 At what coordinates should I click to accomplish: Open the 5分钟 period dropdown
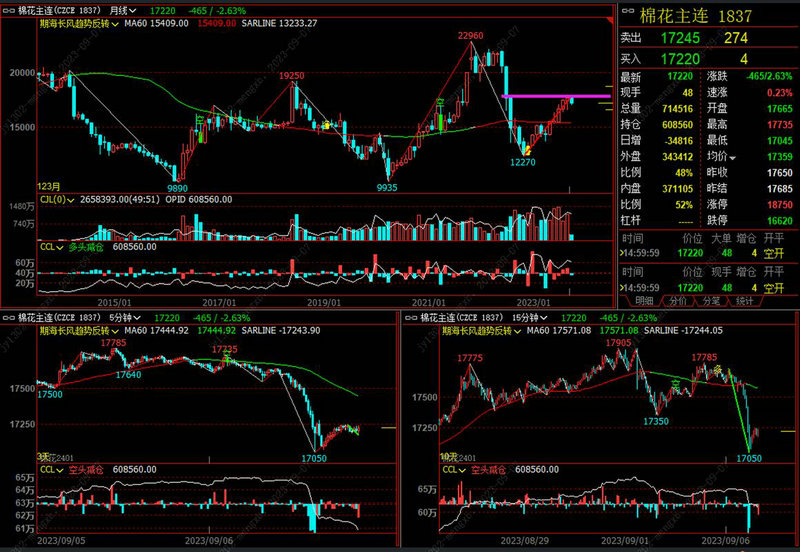click(136, 317)
